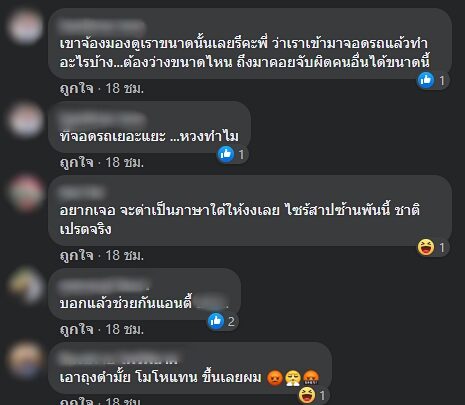Open the fourth commenter's profile picture

click(26, 287)
